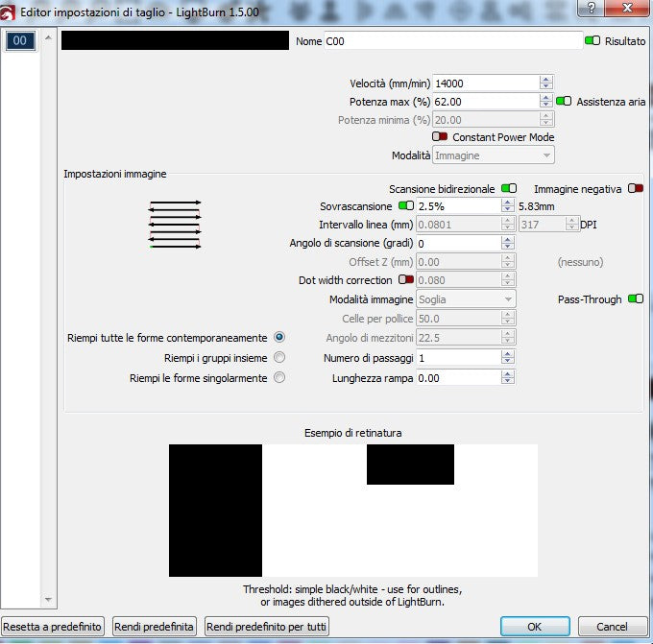Toggle the Sovrascansione switch
The image size is (653, 644).
pyautogui.click(x=405, y=206)
